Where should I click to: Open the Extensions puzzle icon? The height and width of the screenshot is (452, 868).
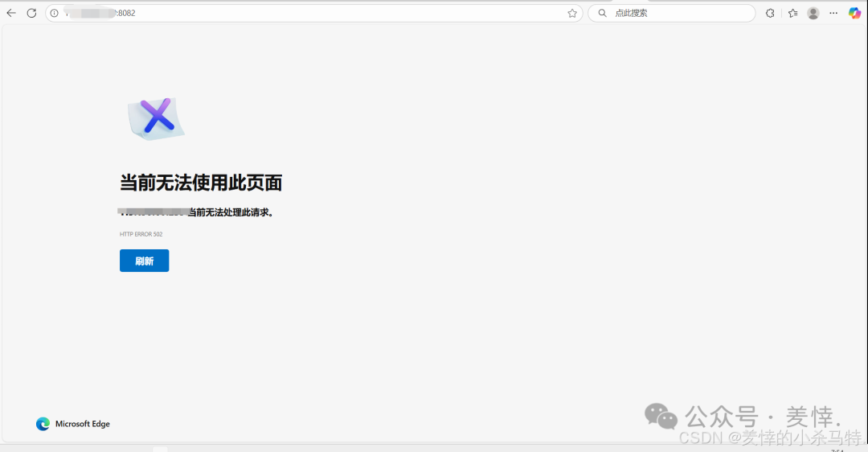click(770, 14)
